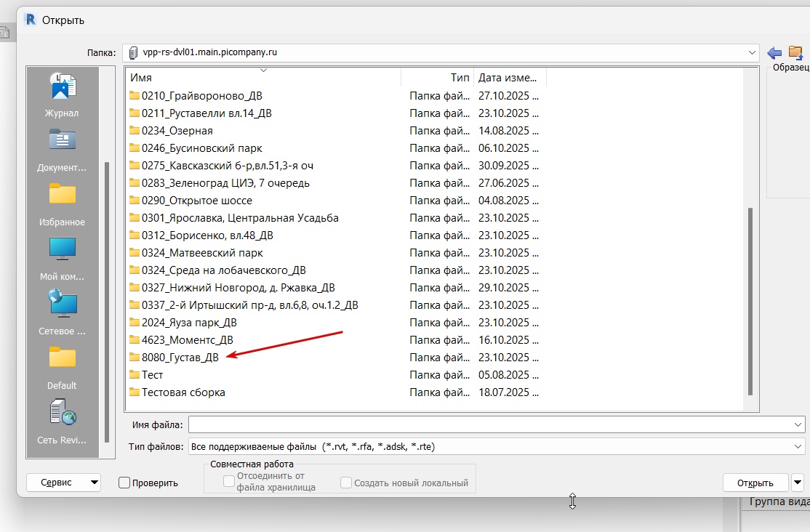Screen dimensions: 810x532
Task: Click the file list vertical scrollbar
Action: click(750, 301)
